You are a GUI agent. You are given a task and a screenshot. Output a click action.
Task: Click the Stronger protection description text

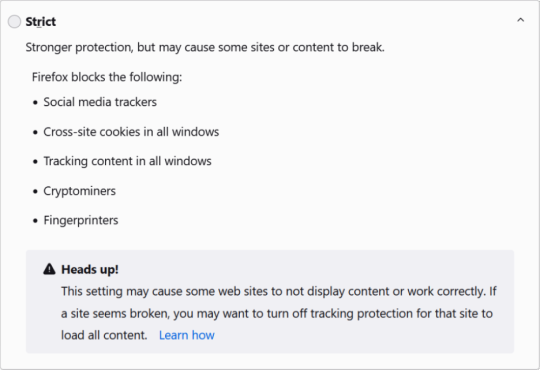[205, 47]
